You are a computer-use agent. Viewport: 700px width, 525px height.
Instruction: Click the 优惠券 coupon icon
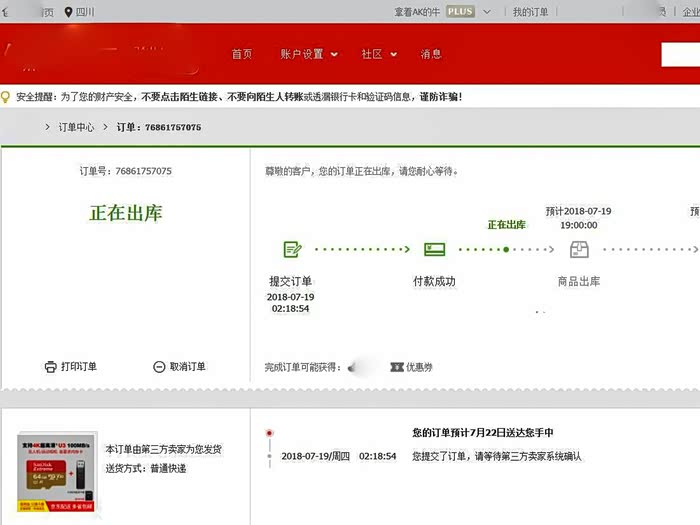coord(397,367)
